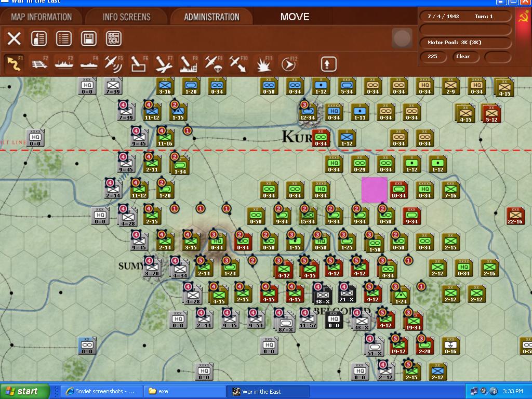Select the Bomb airfield (F7) icon

pos(164,64)
